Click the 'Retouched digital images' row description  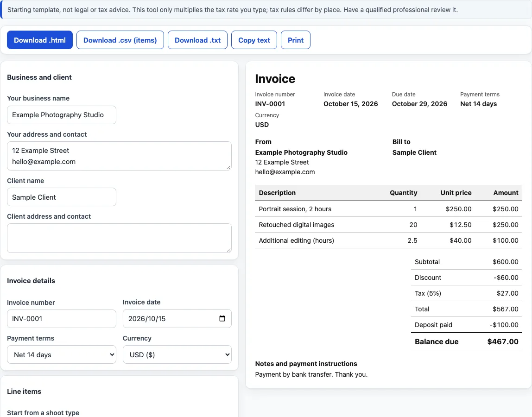(296, 225)
